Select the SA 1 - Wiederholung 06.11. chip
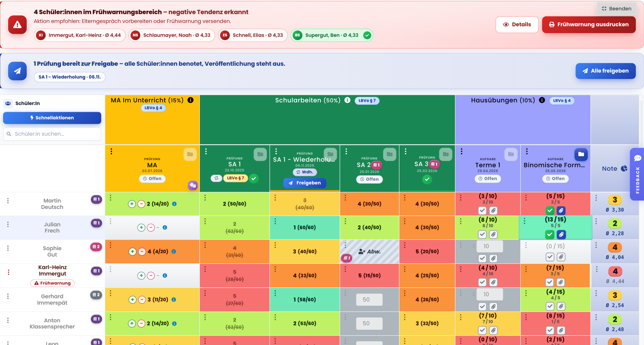644x345 pixels. coord(69,77)
